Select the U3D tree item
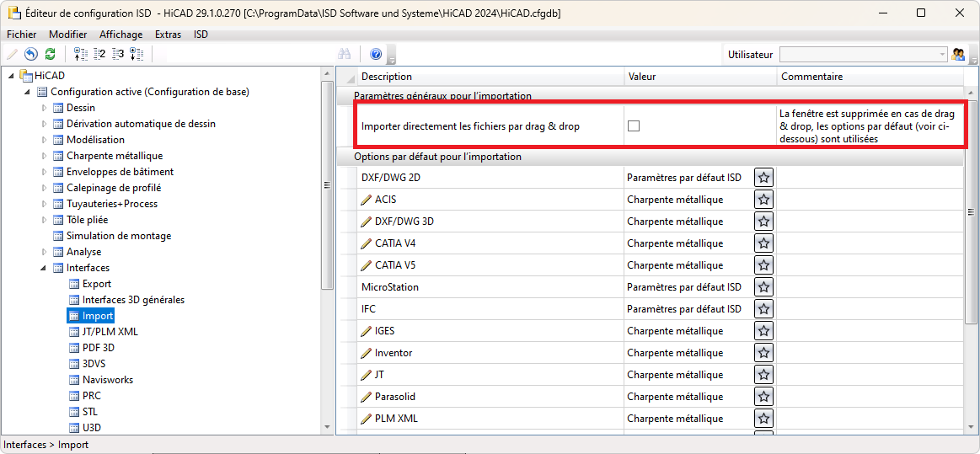This screenshot has height=454, width=980. 91,428
